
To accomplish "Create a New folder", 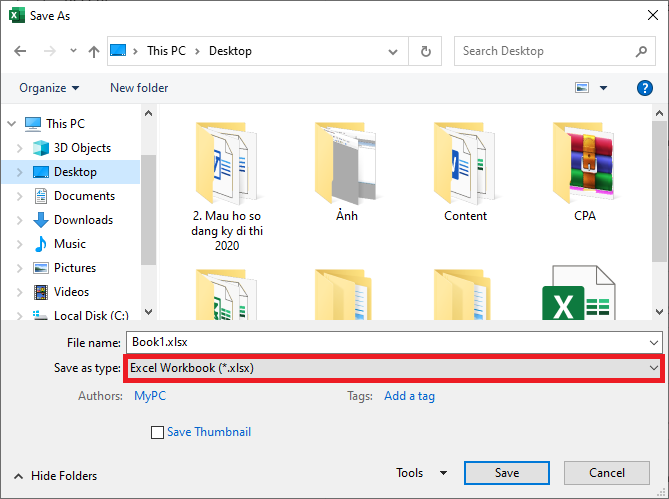I will pyautogui.click(x=139, y=88).
